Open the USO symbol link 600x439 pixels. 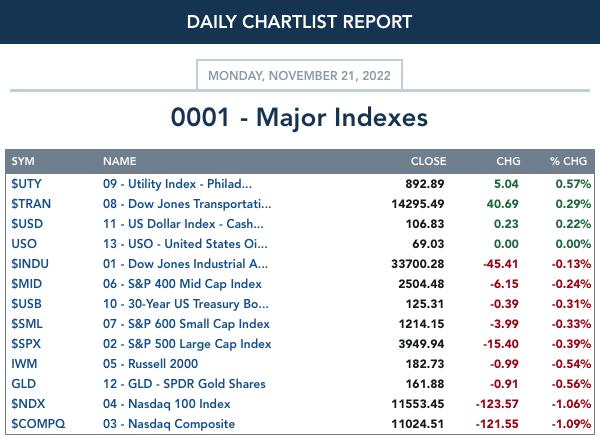tap(24, 244)
